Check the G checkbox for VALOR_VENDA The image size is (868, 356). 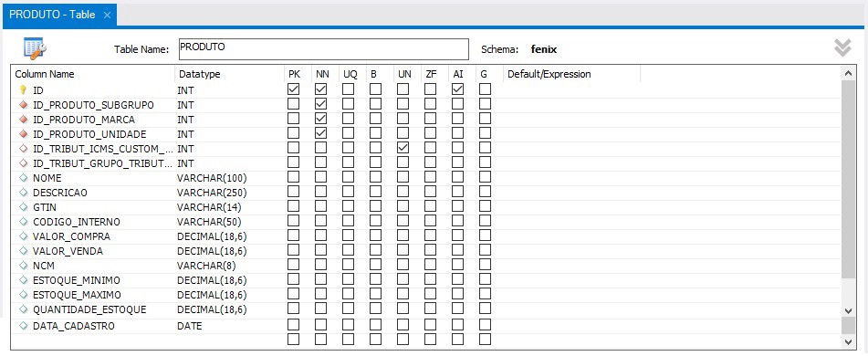click(485, 250)
